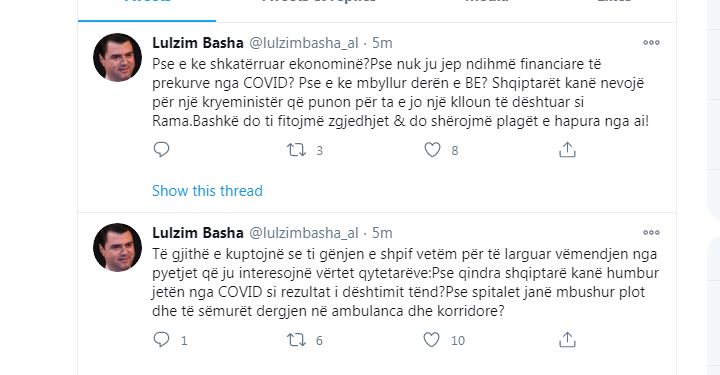Viewport: 720px width, 375px height.
Task: Retweet the second tweet with 6 retweets
Action: click(x=297, y=340)
